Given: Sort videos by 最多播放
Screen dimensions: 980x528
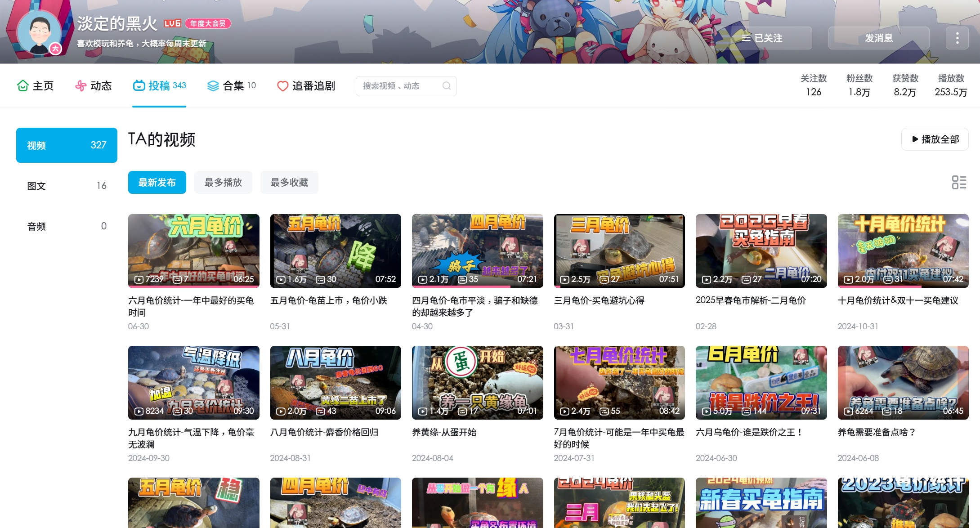Looking at the screenshot, I should pos(223,183).
